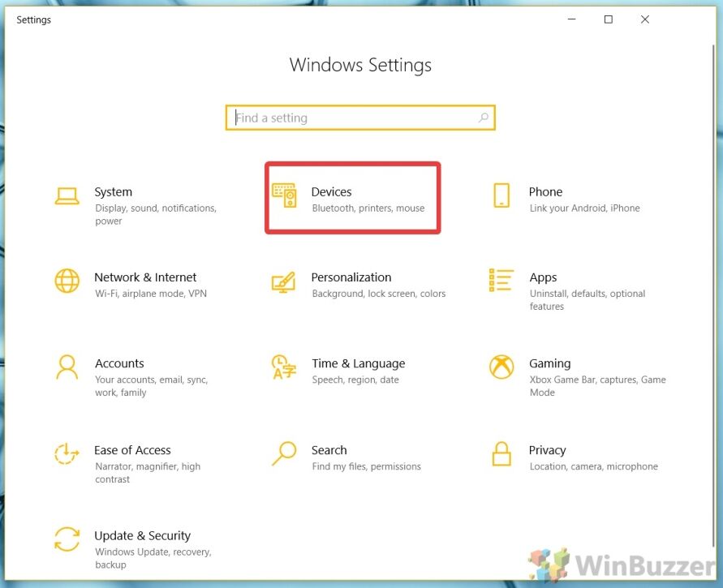Image resolution: width=723 pixels, height=588 pixels.
Task: Click 'Background, lock screen, colors' description
Action: click(x=379, y=294)
